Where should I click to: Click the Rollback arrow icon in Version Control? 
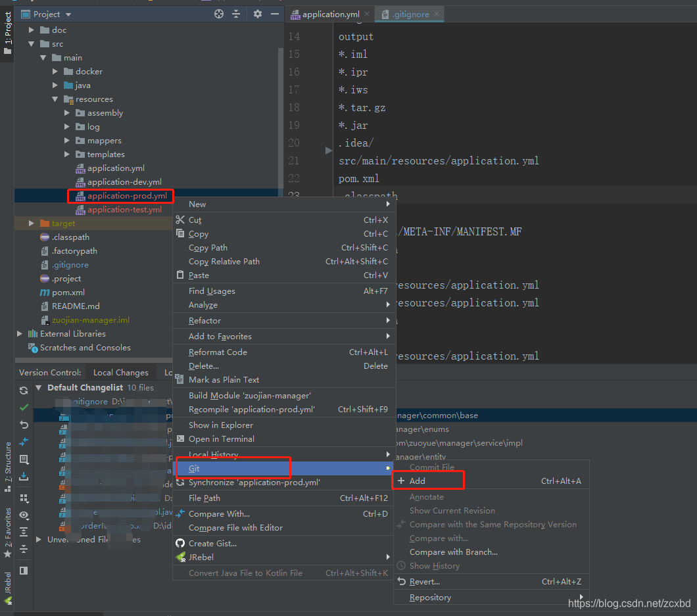tap(24, 425)
